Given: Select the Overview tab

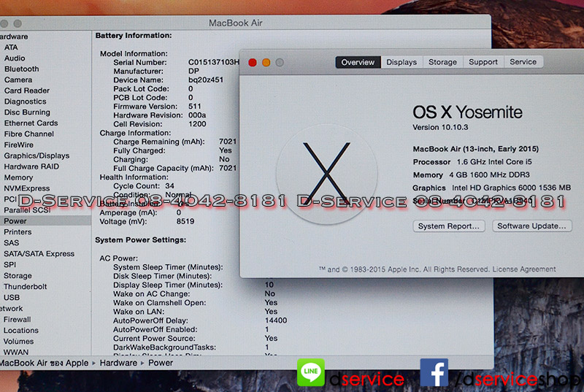Looking at the screenshot, I should tap(358, 62).
